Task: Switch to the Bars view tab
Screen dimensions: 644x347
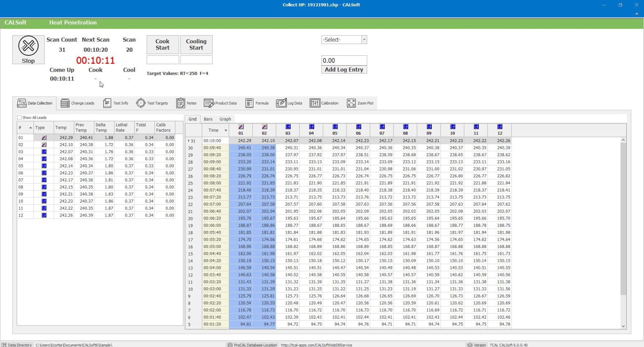Action: 208,119
